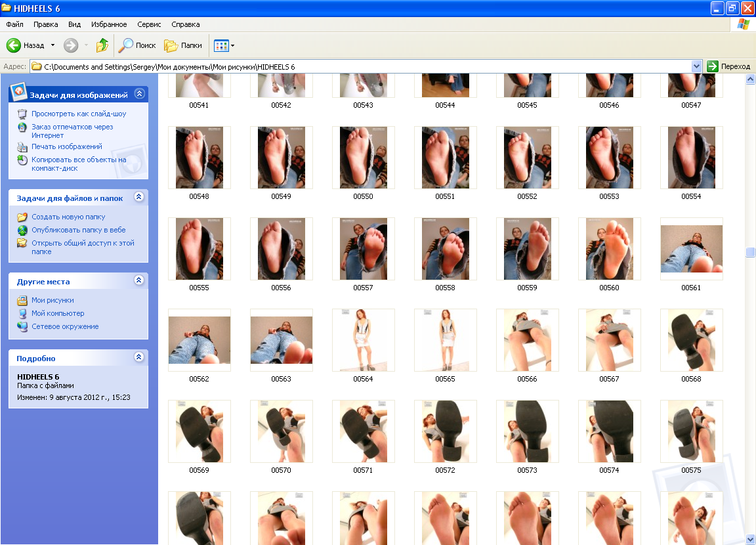756x545 pixels.
Task: Click the publish folder to web icon
Action: (22, 230)
